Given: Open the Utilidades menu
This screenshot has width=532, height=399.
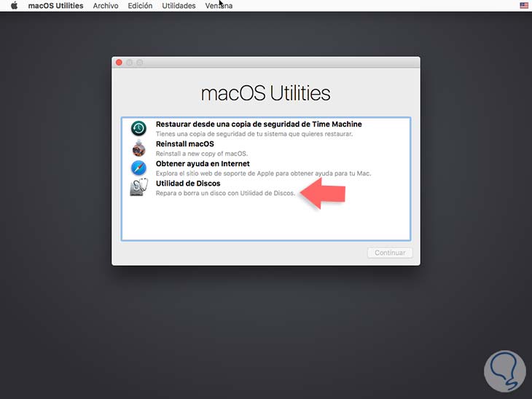Looking at the screenshot, I should tap(179, 6).
